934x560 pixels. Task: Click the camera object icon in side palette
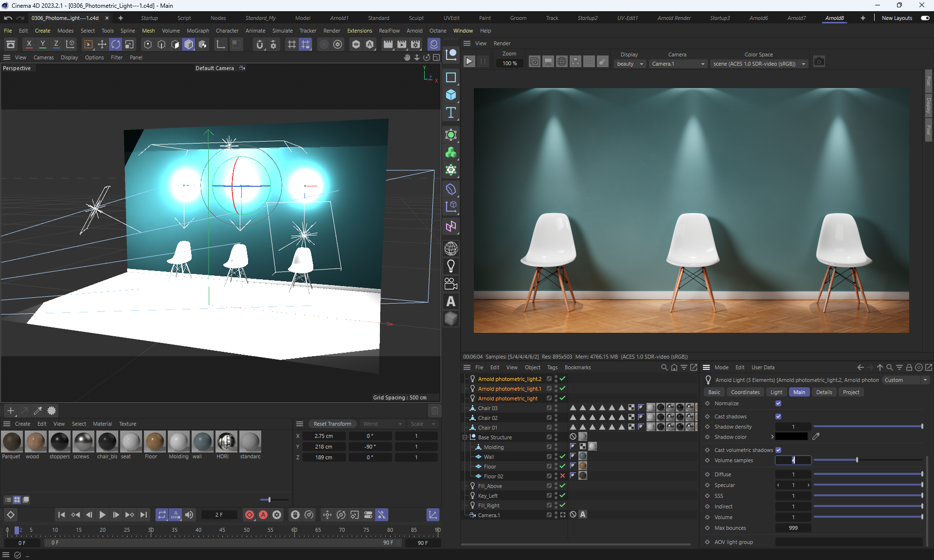click(451, 284)
